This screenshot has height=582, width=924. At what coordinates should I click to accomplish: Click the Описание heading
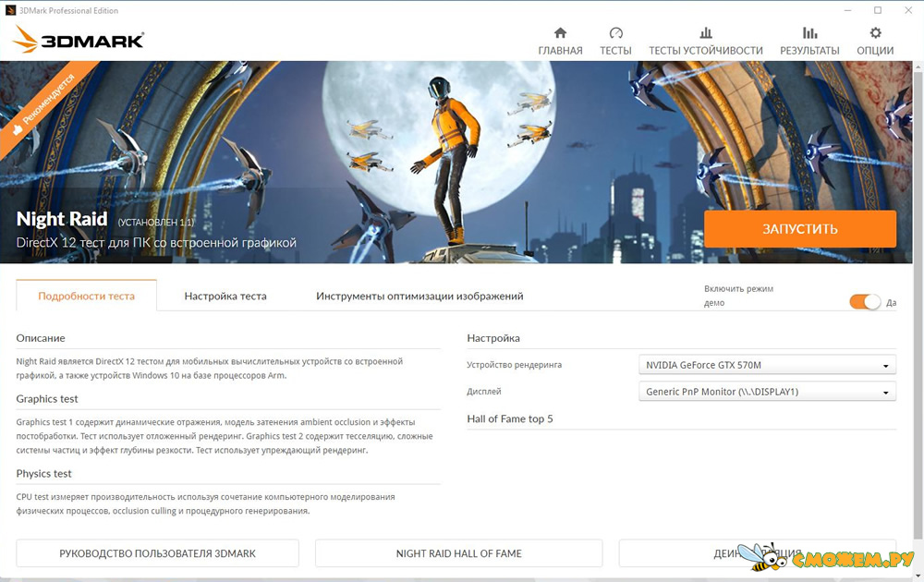41,338
